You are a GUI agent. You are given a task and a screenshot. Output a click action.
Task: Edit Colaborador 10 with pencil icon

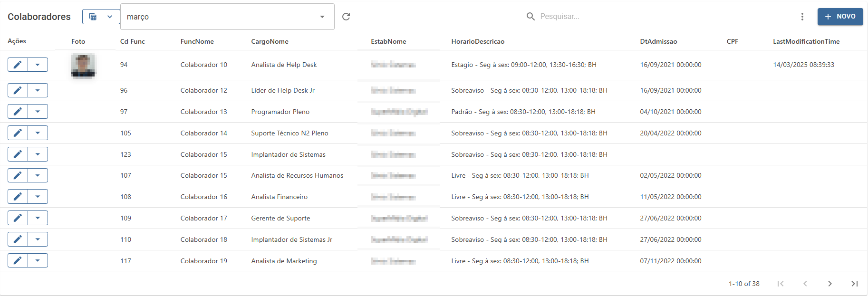pos(18,65)
